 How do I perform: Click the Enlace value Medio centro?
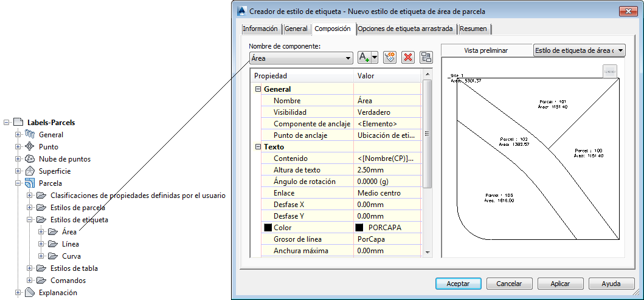click(387, 193)
